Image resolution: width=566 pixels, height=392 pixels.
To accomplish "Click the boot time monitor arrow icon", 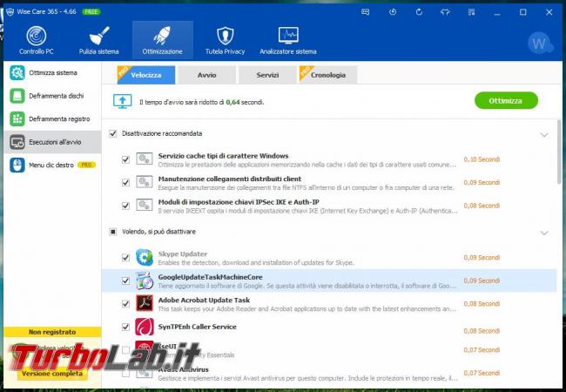I will tap(123, 101).
